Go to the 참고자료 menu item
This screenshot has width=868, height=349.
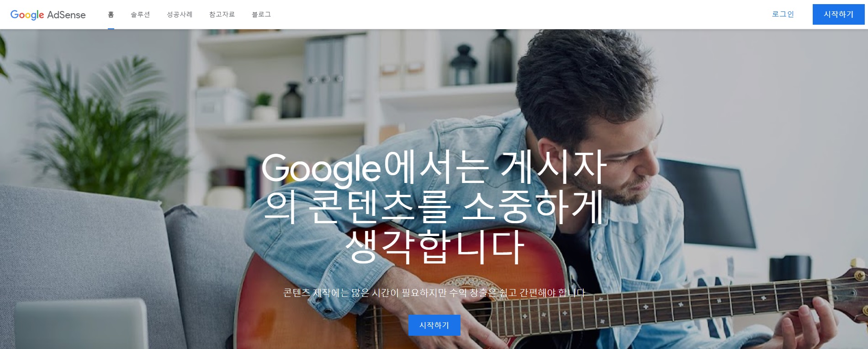coord(222,15)
